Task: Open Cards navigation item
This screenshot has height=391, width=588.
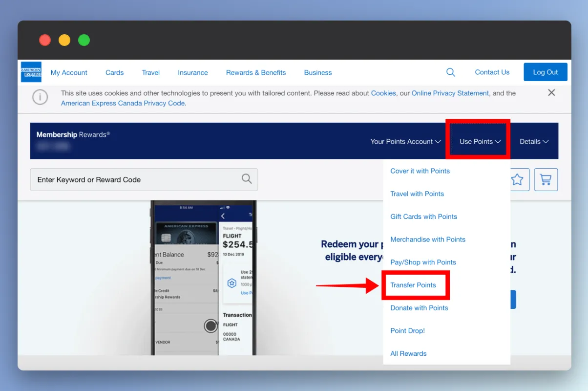Action: pos(115,72)
